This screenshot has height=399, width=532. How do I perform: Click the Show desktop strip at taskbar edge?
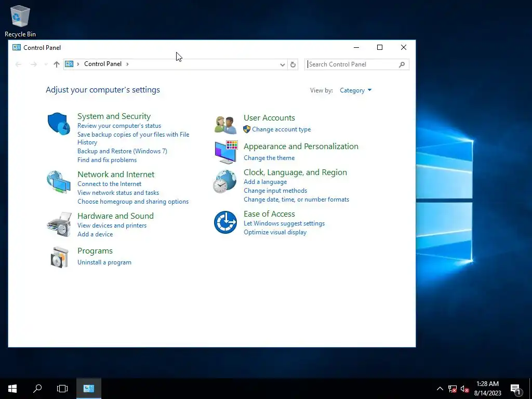point(530,389)
